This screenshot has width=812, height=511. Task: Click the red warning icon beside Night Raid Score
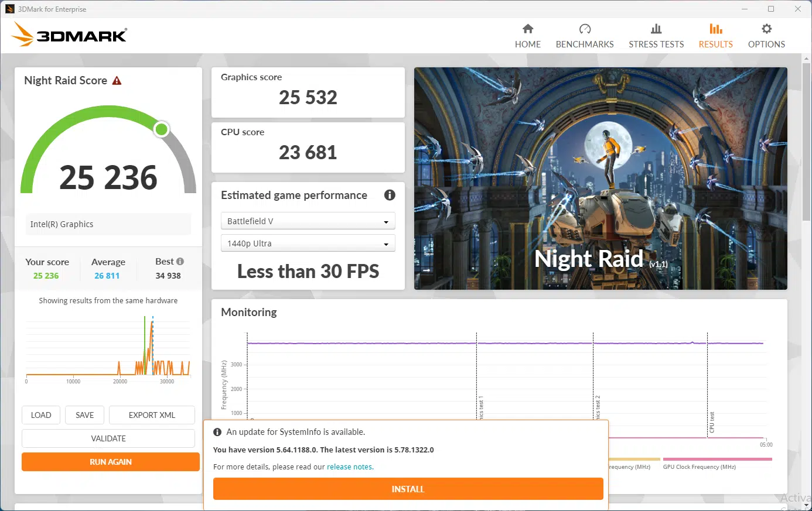click(x=117, y=81)
